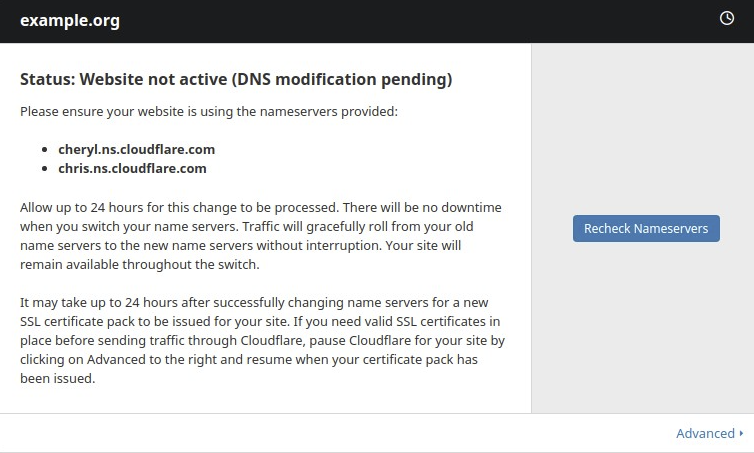
Task: Open the Advanced link
Action: (x=705, y=433)
